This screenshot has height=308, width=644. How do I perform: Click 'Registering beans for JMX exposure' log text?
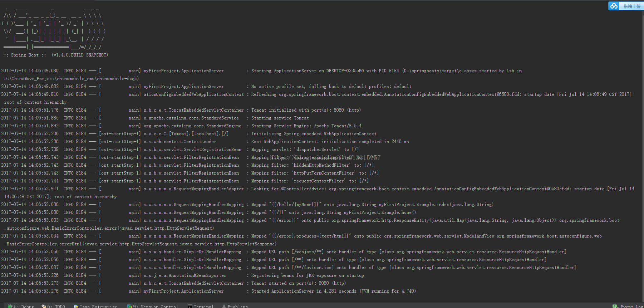308,275
